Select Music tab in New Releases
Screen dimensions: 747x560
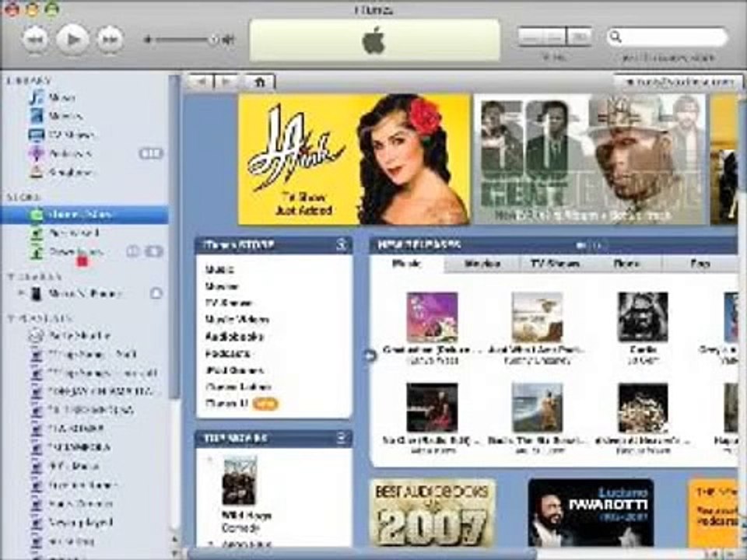[407, 264]
